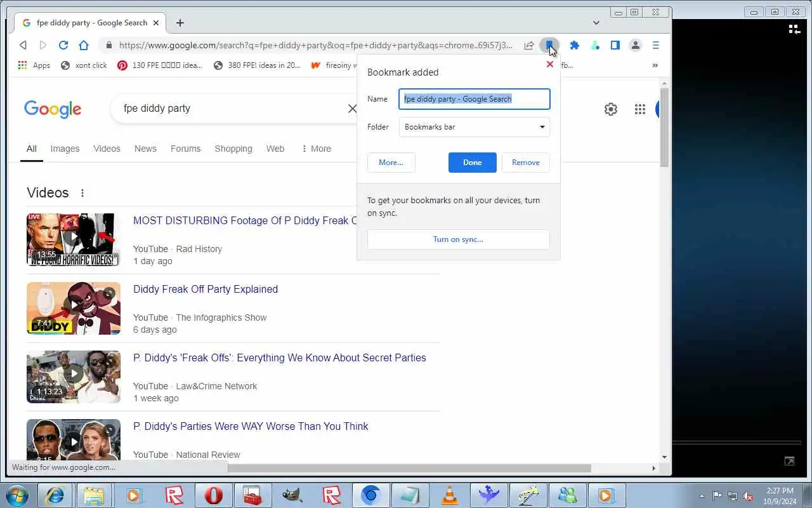Screen dimensions: 812x508
Task: Open the Folder dropdown showing Bookmarks bar
Action: coord(475,127)
